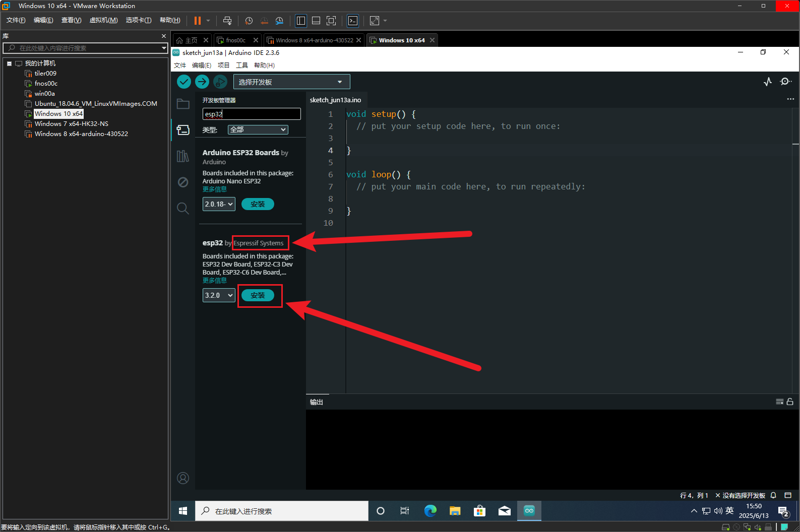Close the VMware library panel

(163, 36)
